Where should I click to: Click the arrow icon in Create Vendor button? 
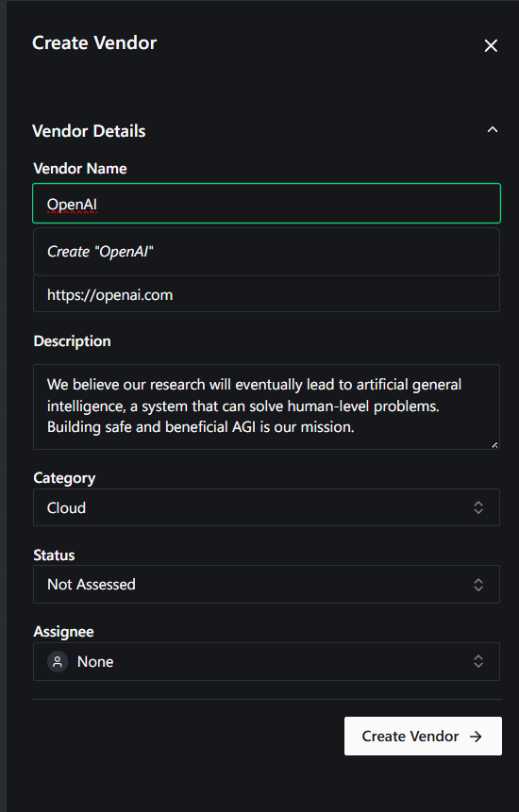coord(476,737)
